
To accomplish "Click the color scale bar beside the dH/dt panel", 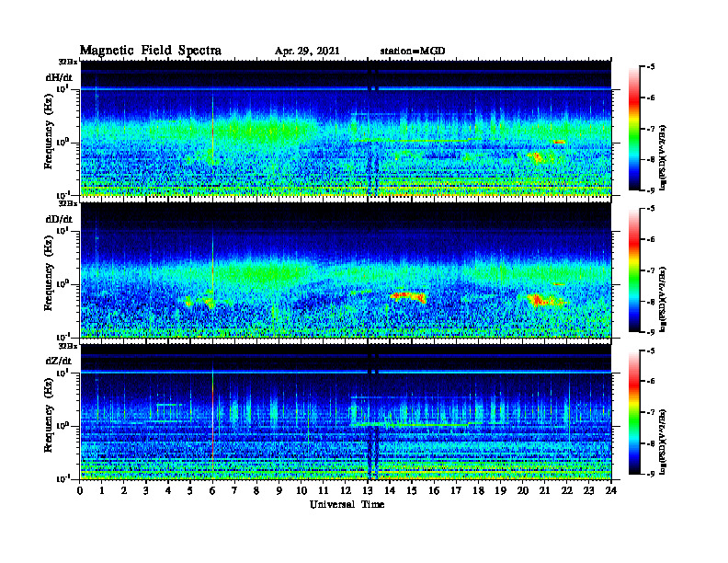I will [x=633, y=129].
